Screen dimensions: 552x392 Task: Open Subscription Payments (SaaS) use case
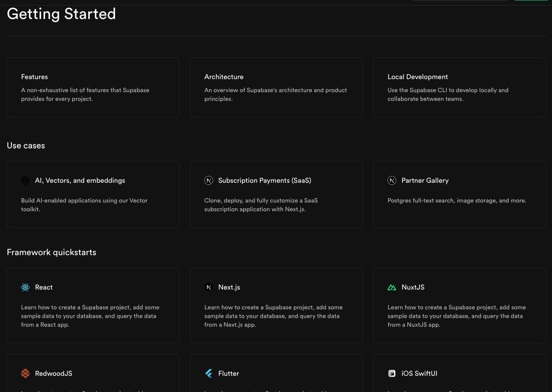[x=265, y=180]
